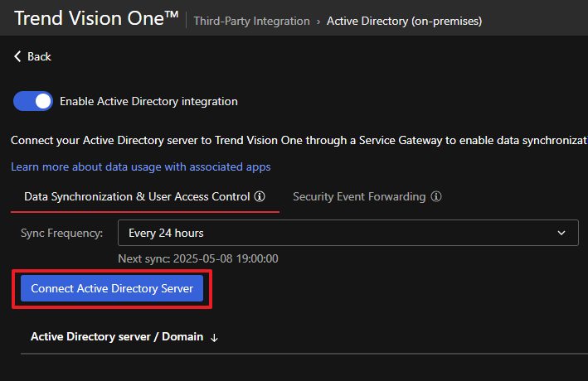The width and height of the screenshot is (588, 381).
Task: Click info icon beside Security Event Forwarding
Action: 436,197
